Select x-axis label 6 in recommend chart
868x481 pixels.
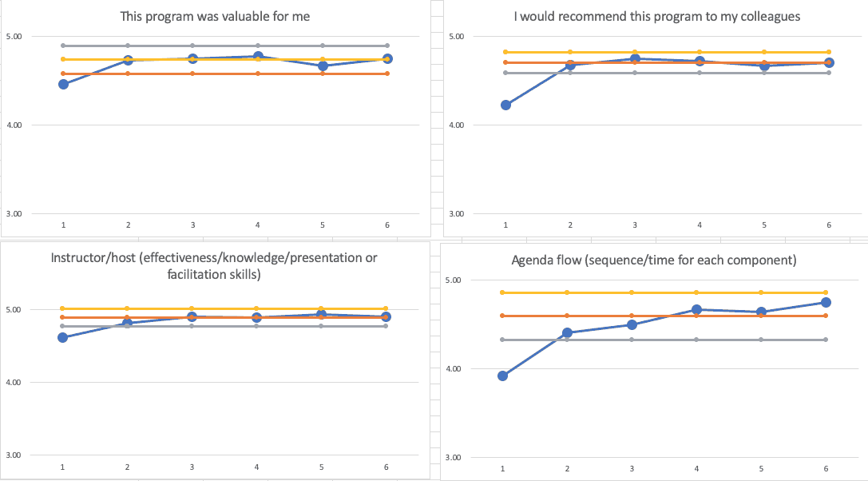pyautogui.click(x=828, y=225)
